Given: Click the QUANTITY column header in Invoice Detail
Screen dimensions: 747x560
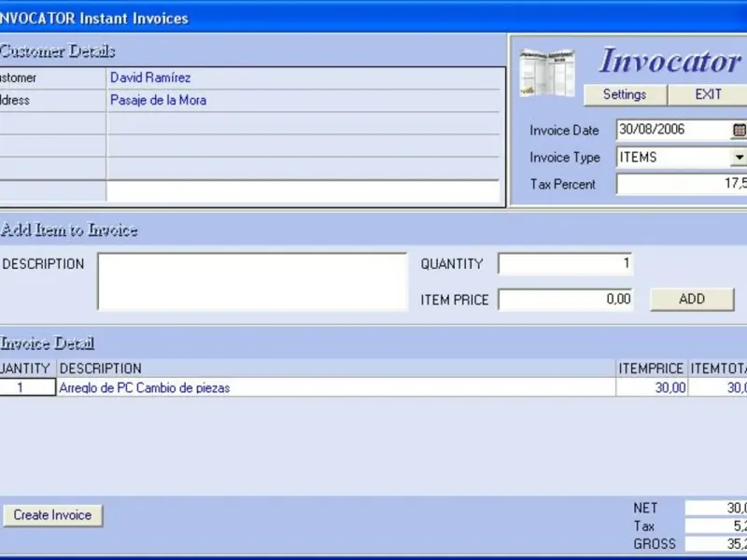Looking at the screenshot, I should click(x=28, y=368).
